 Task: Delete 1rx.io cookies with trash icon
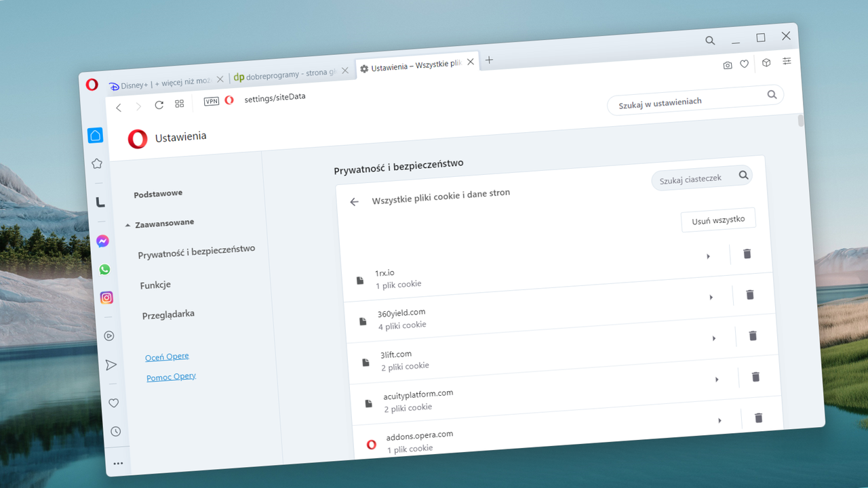[x=747, y=253]
